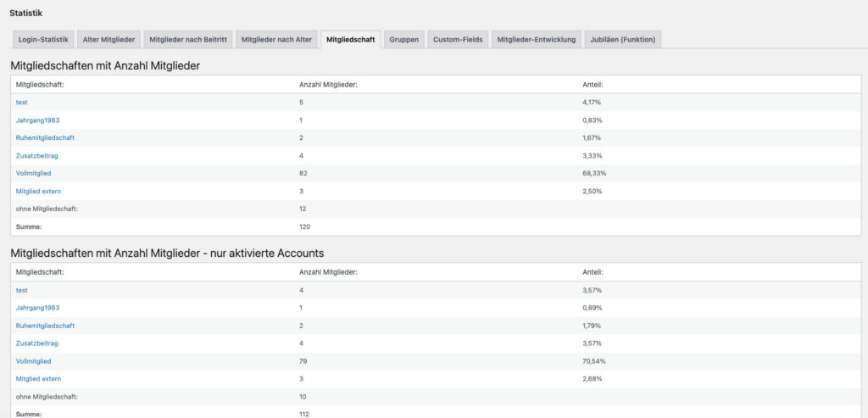Select Zusatzbeitrag link in the top table
This screenshot has height=418, width=868.
point(36,156)
